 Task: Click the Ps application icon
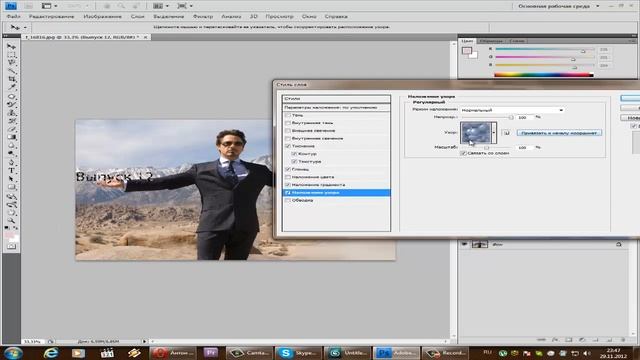(x=11, y=6)
